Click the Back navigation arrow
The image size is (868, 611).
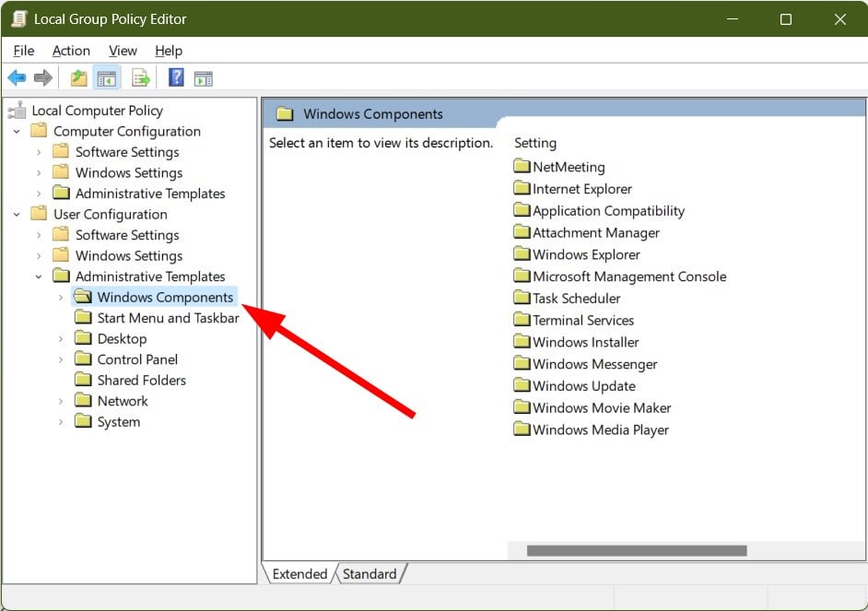[x=17, y=77]
